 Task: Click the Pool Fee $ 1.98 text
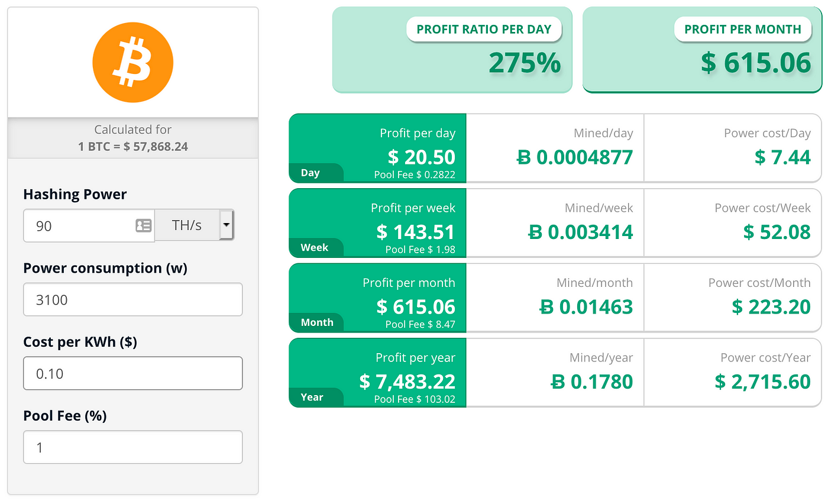(x=421, y=250)
